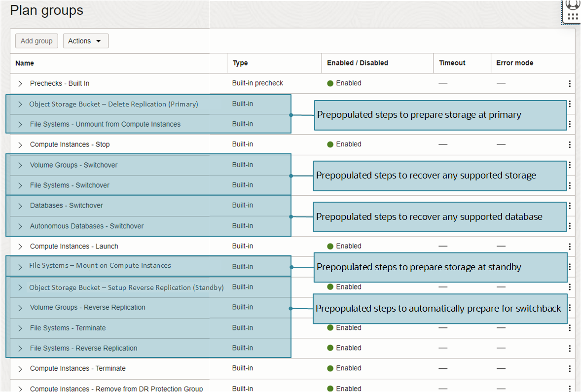Open actions menu for Object Storage Bucket Delete Replication

[570, 104]
